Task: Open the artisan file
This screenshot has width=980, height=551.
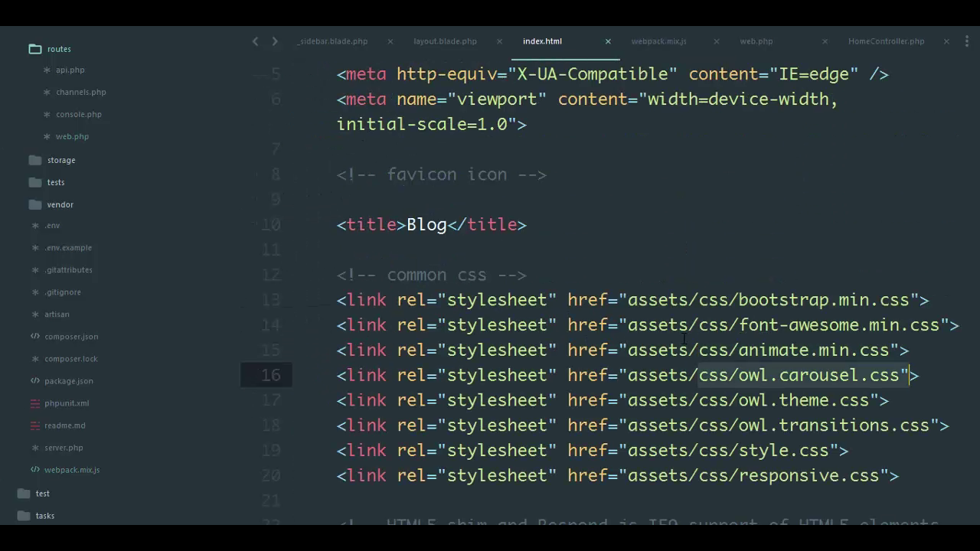Action: 57,315
